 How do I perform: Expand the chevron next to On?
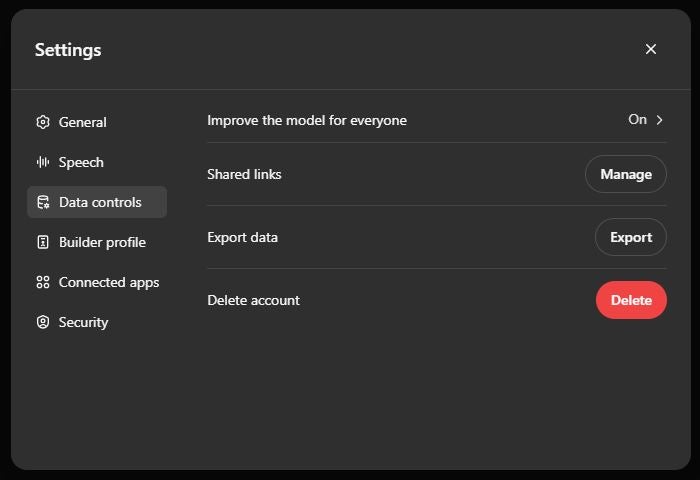pos(659,120)
